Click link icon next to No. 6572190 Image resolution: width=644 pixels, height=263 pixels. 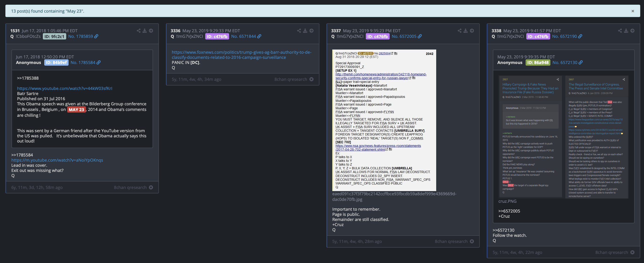[x=580, y=36]
